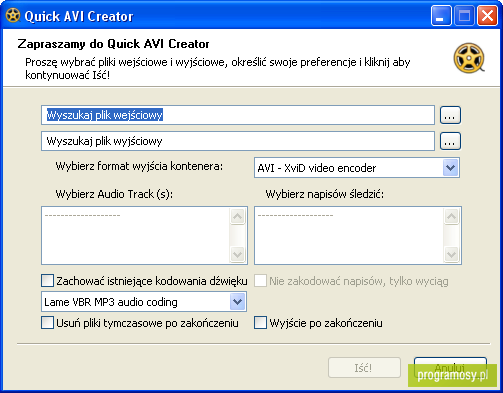Click the film reel logo in the header

(x=469, y=58)
